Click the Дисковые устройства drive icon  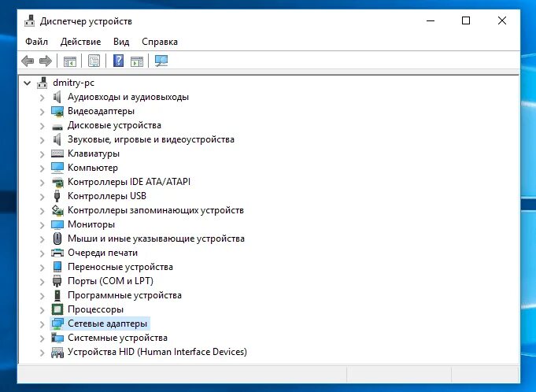[57, 127]
